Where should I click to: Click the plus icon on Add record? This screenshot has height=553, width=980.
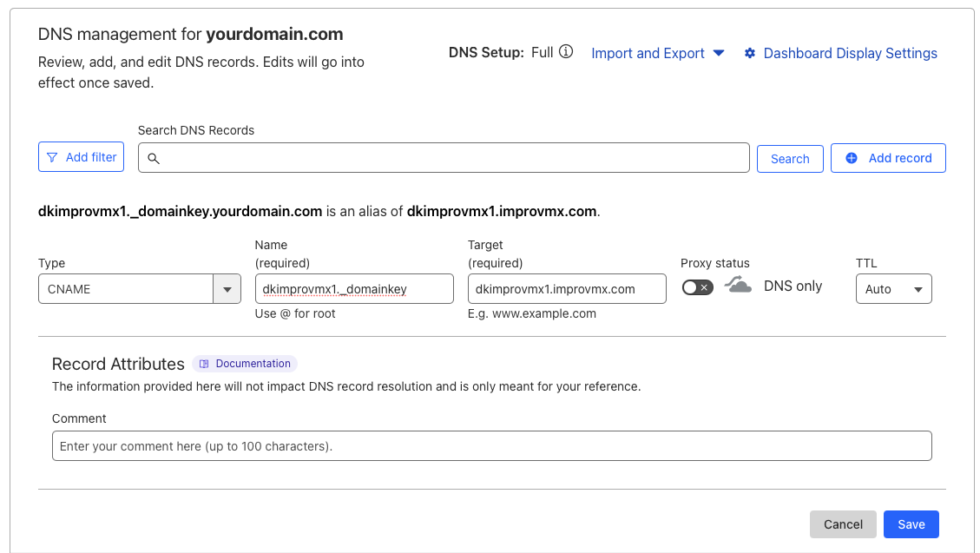pos(852,158)
